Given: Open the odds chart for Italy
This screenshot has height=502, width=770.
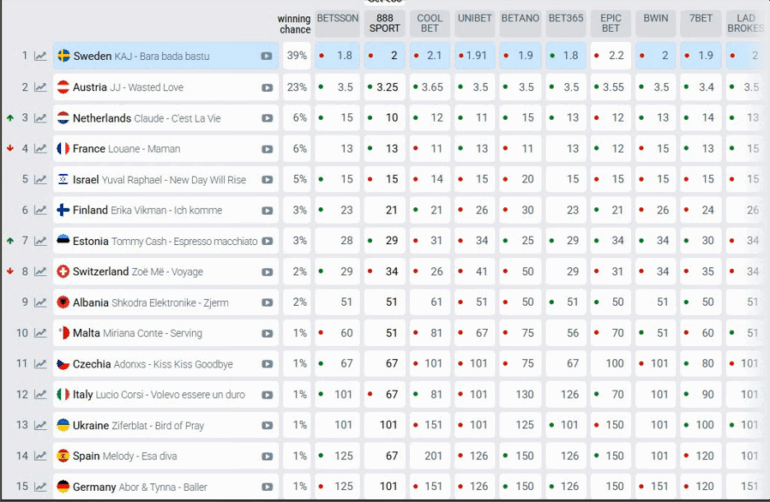Looking at the screenshot, I should tap(40, 394).
